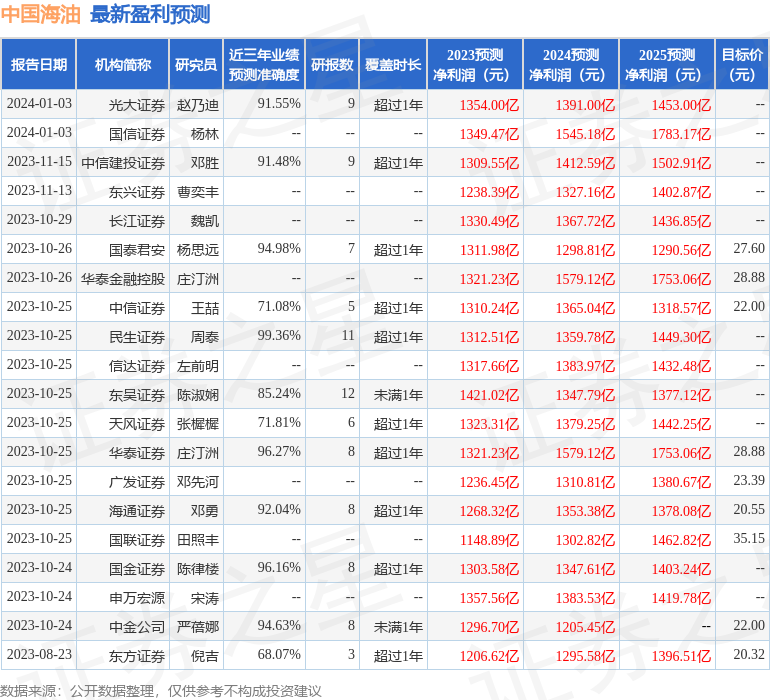The width and height of the screenshot is (770, 700).
Task: Click 2023 profit value 1148.89亿
Action: click(489, 539)
